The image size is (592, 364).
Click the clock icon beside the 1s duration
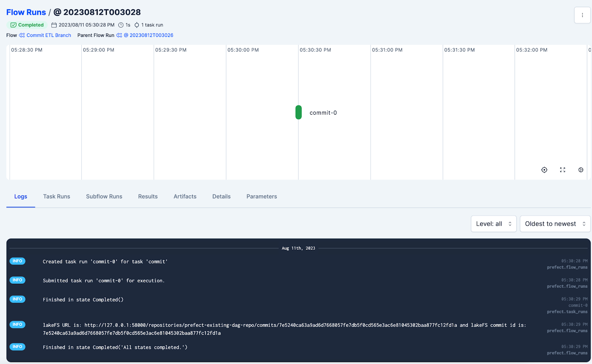pyautogui.click(x=121, y=25)
